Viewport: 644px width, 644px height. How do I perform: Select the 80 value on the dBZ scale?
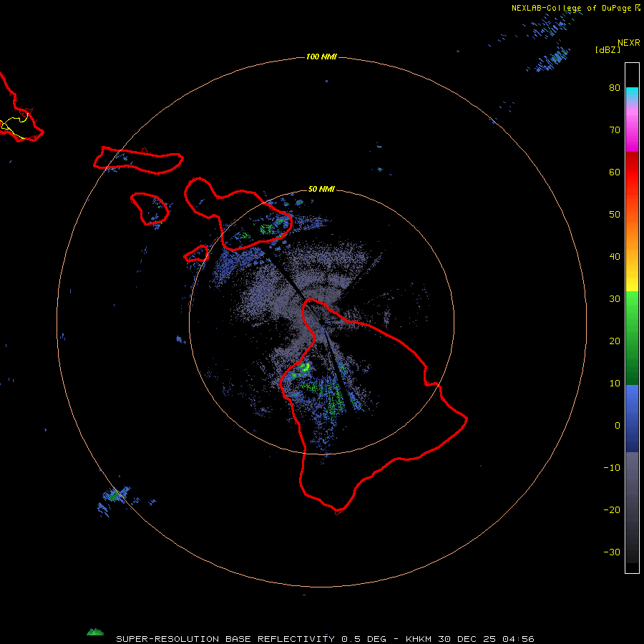(615, 88)
